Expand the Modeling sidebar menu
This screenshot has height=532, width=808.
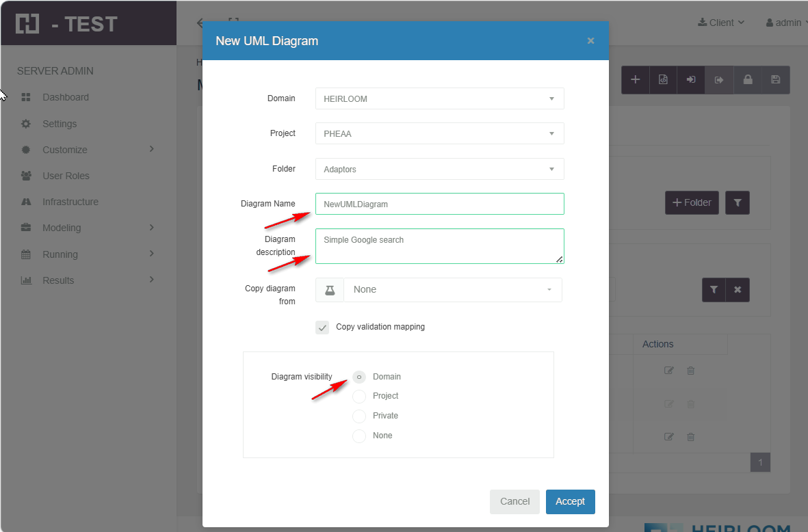point(62,228)
